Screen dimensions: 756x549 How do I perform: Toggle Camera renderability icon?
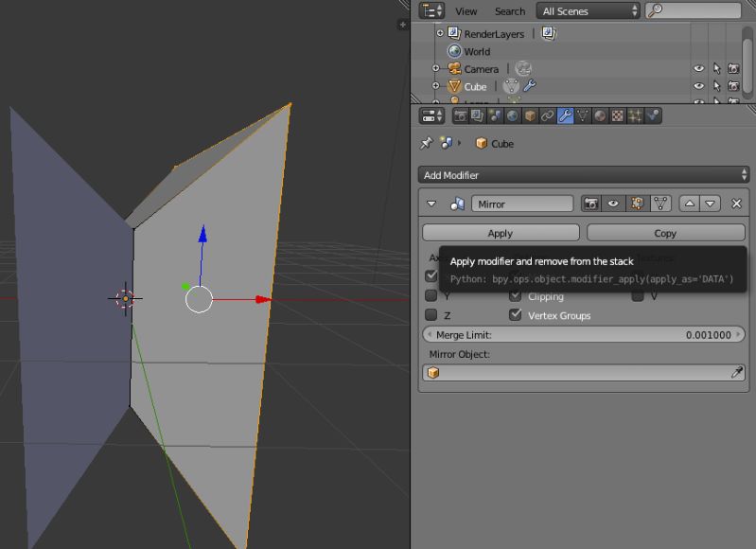[733, 68]
